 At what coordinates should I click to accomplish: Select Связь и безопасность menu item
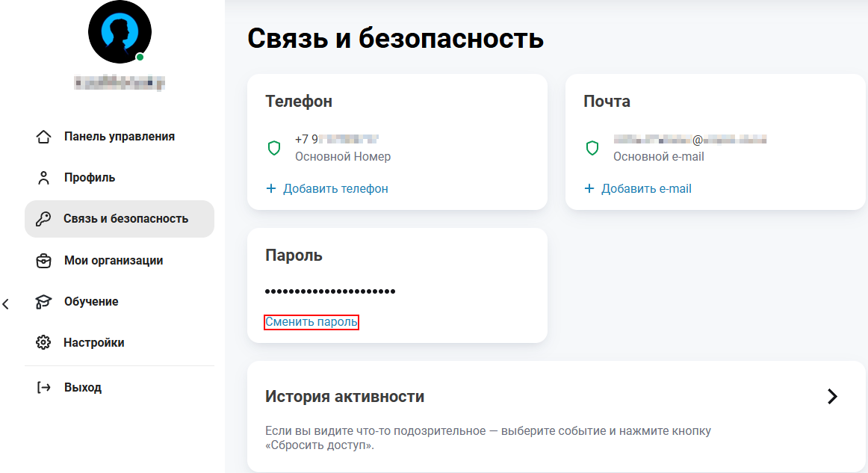[x=120, y=219]
